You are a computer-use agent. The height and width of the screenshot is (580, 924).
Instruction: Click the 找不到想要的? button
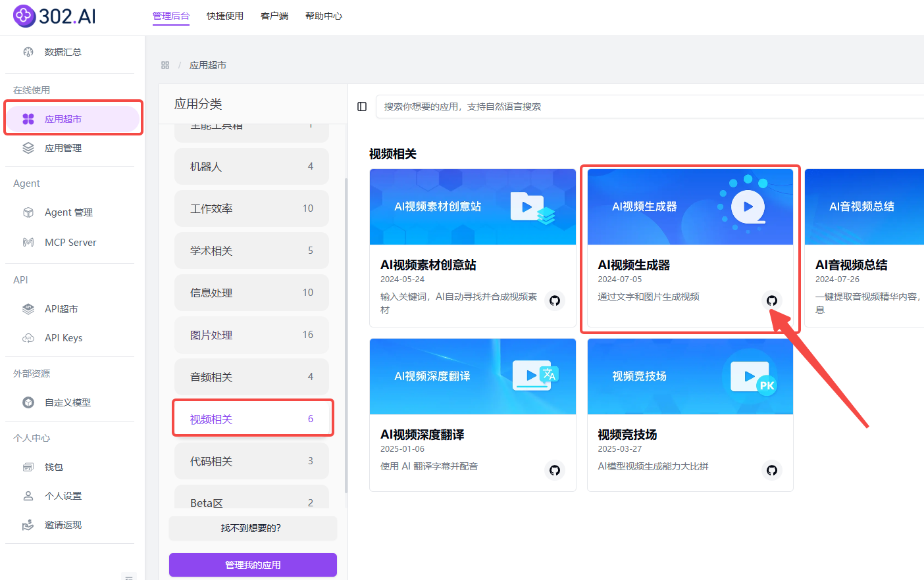click(x=253, y=528)
